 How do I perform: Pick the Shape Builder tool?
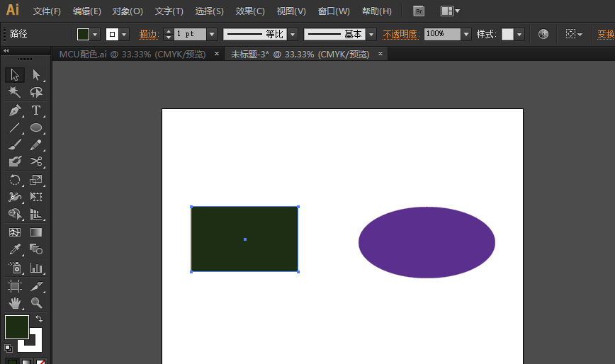tap(15, 214)
